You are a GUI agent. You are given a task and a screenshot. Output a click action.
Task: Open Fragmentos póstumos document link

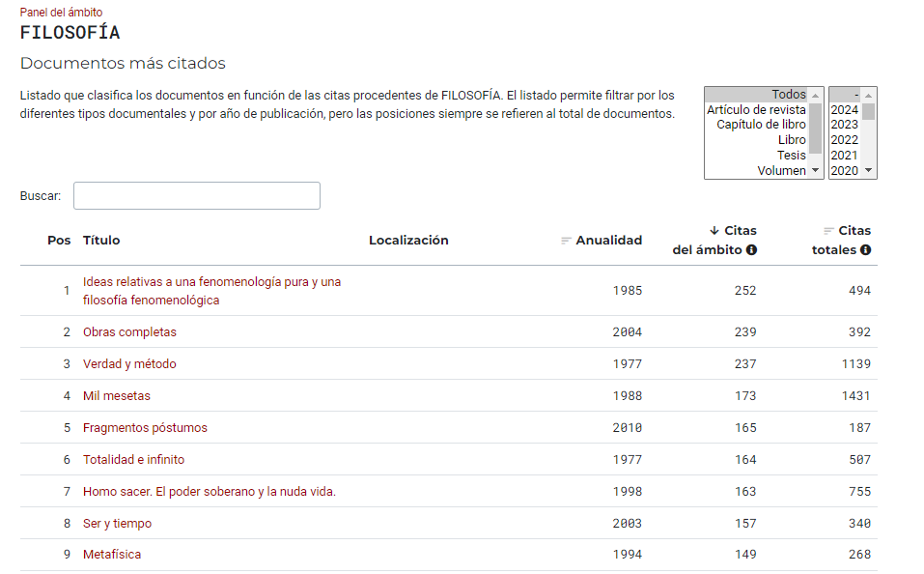tap(145, 428)
